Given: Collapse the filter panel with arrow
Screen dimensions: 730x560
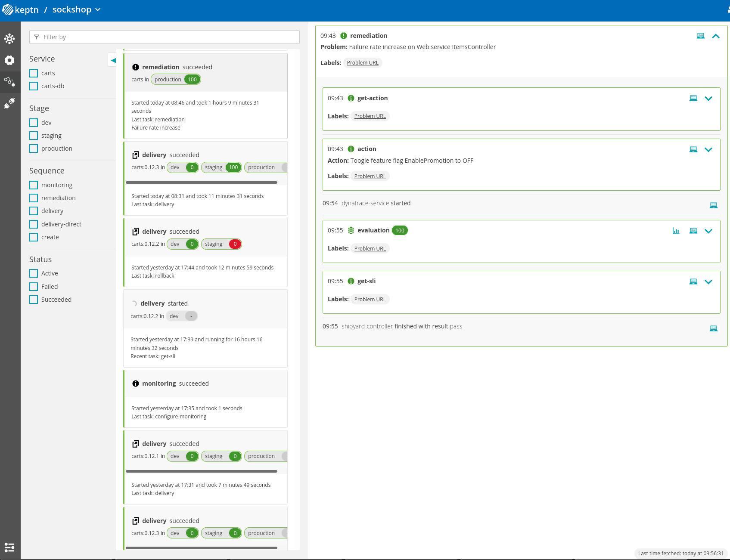Looking at the screenshot, I should click(113, 60).
